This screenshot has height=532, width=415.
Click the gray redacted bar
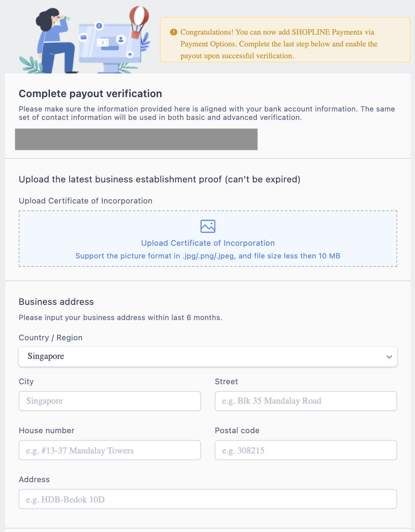pyautogui.click(x=136, y=139)
